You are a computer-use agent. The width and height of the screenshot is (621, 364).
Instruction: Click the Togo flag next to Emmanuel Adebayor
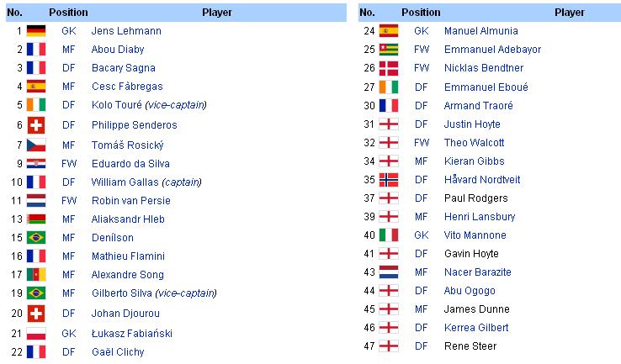click(x=389, y=50)
